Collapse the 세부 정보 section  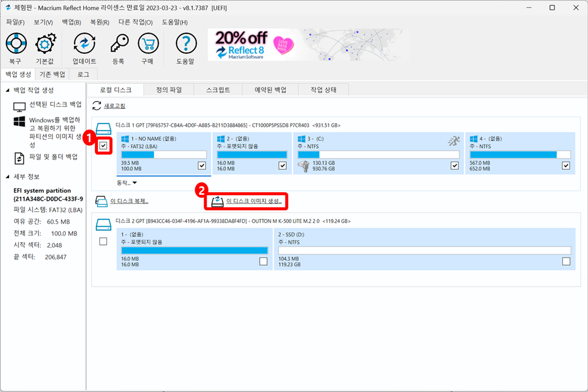click(x=8, y=177)
